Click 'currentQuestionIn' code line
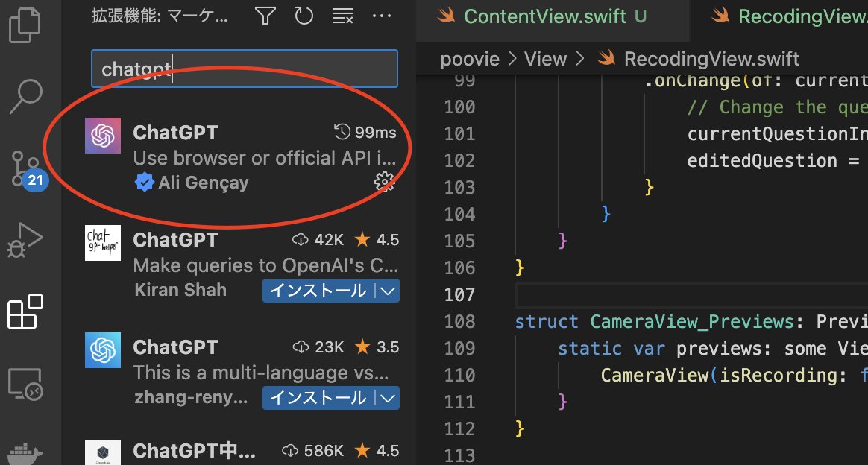 [x=777, y=133]
